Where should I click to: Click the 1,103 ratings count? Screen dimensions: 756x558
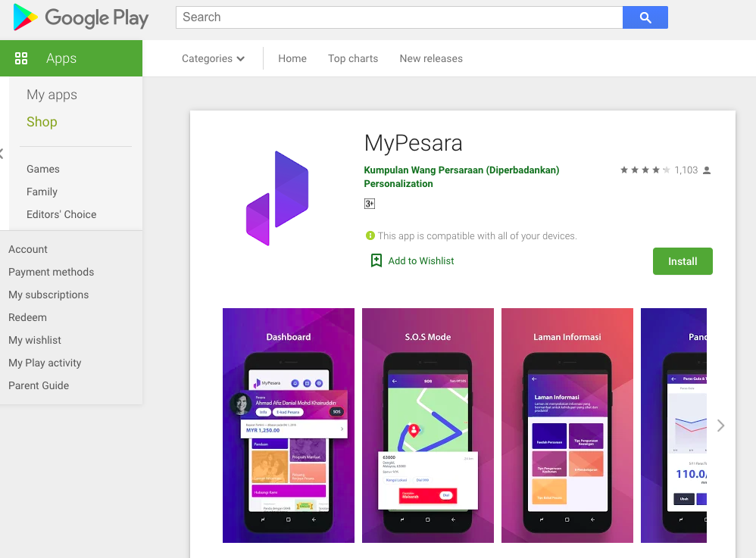686,170
